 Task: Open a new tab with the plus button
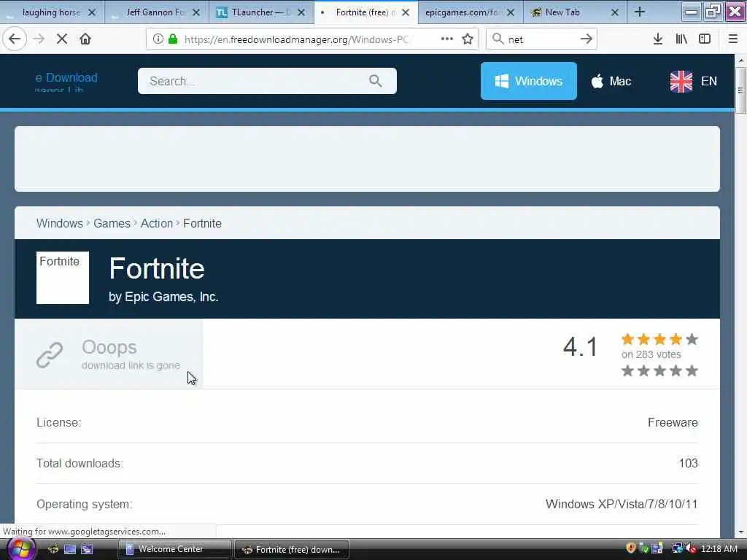pyautogui.click(x=640, y=12)
